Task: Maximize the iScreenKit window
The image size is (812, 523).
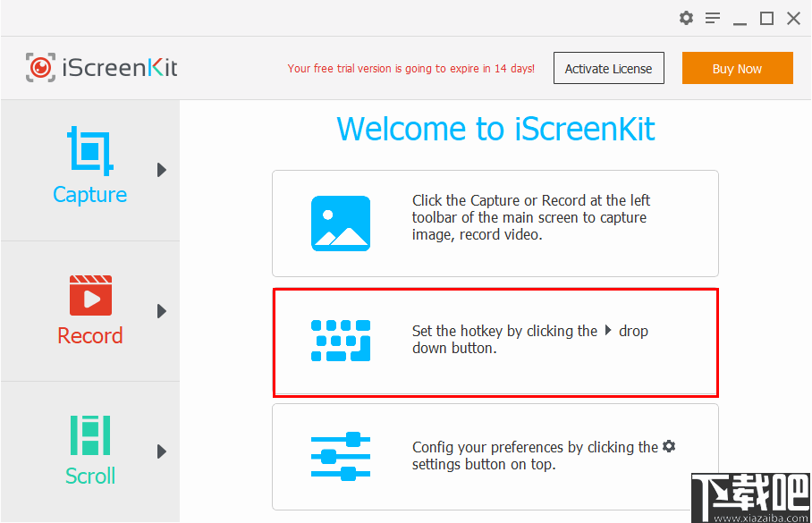Action: tap(766, 18)
